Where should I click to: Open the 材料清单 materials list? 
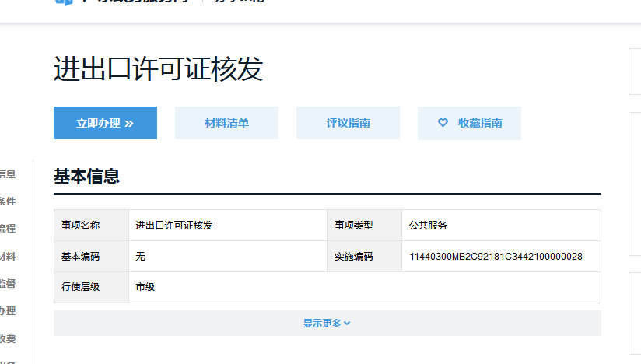[x=226, y=123]
